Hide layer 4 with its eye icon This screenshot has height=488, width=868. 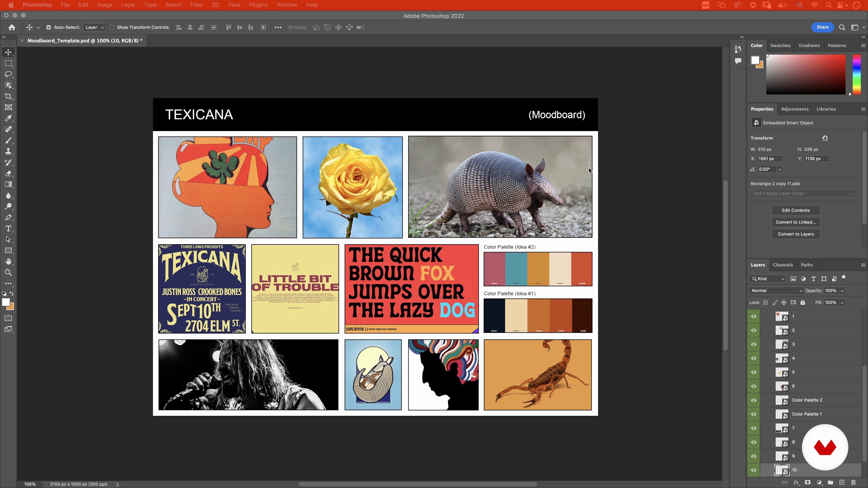[x=753, y=358]
